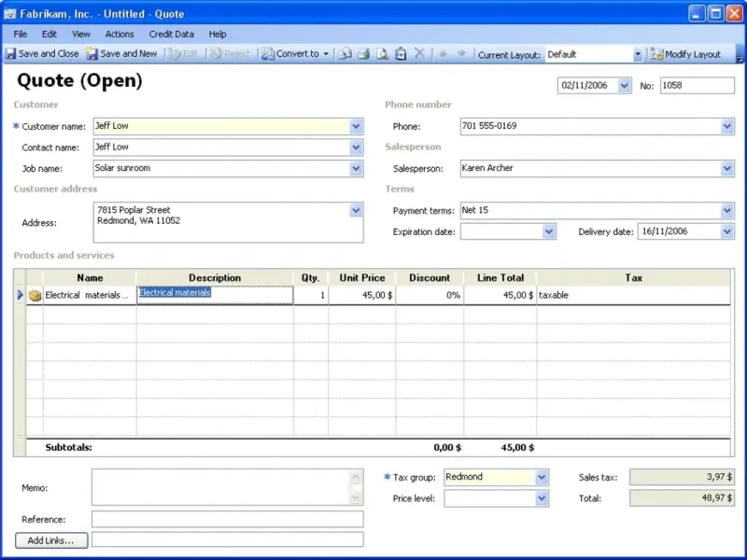Open the Tax group dropdown arrow
Image resolution: width=747 pixels, height=560 pixels.
pos(542,477)
